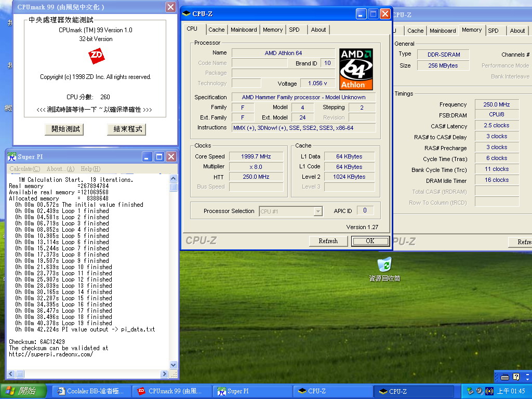Click the Core Speed 1999.7 MHz field

pyautogui.click(x=256, y=156)
